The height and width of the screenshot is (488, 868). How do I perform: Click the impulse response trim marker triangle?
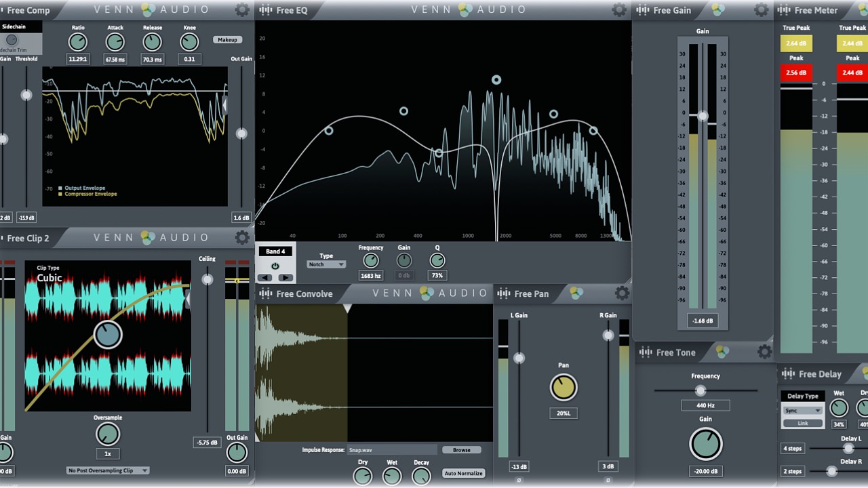[347, 308]
